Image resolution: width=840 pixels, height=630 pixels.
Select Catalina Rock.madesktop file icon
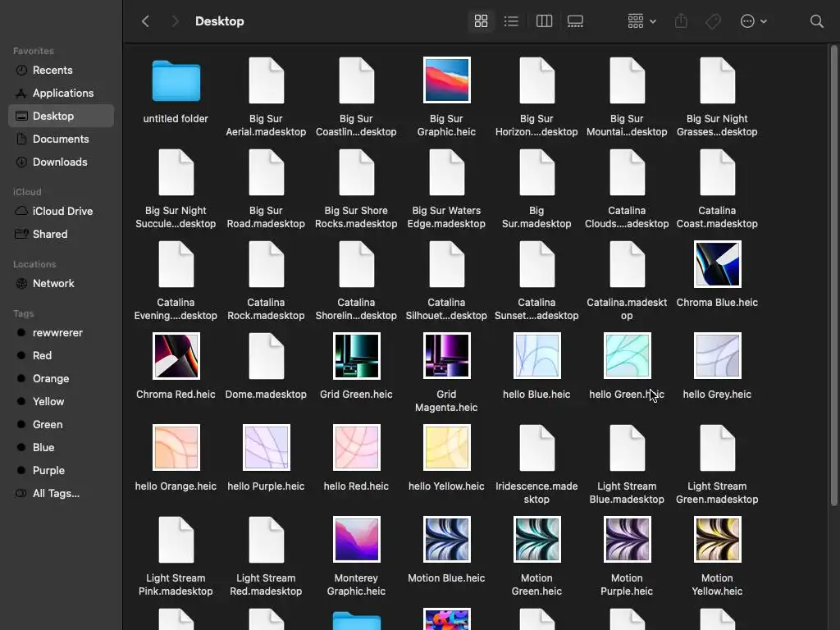tap(267, 264)
